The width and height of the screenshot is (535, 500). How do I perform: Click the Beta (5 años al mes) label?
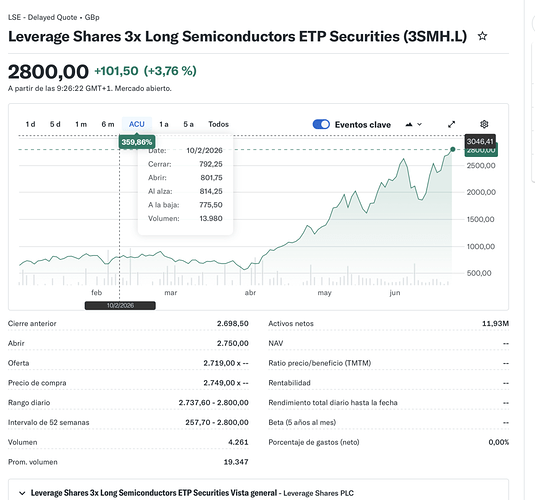tap(302, 423)
